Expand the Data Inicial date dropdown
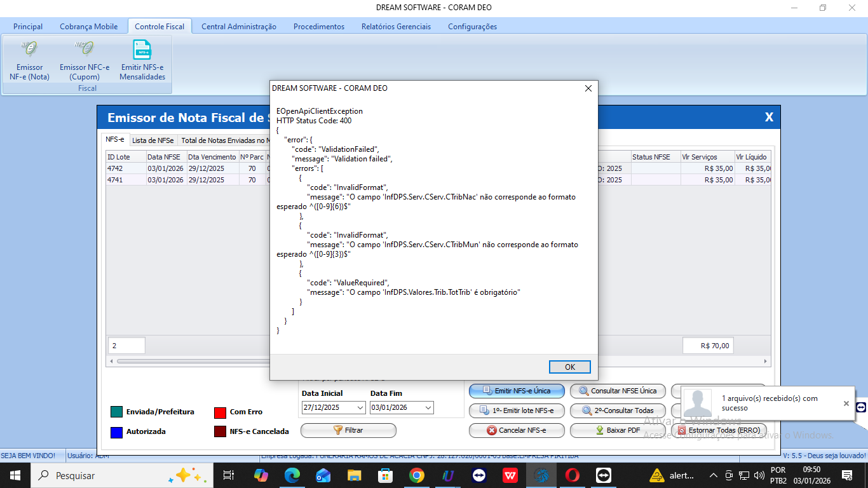868x488 pixels. pos(360,408)
